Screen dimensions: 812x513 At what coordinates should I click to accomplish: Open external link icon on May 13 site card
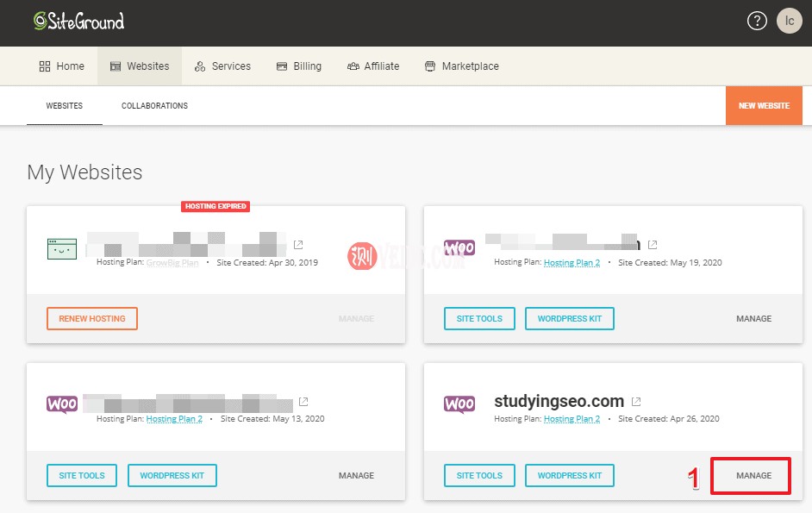coord(303,402)
